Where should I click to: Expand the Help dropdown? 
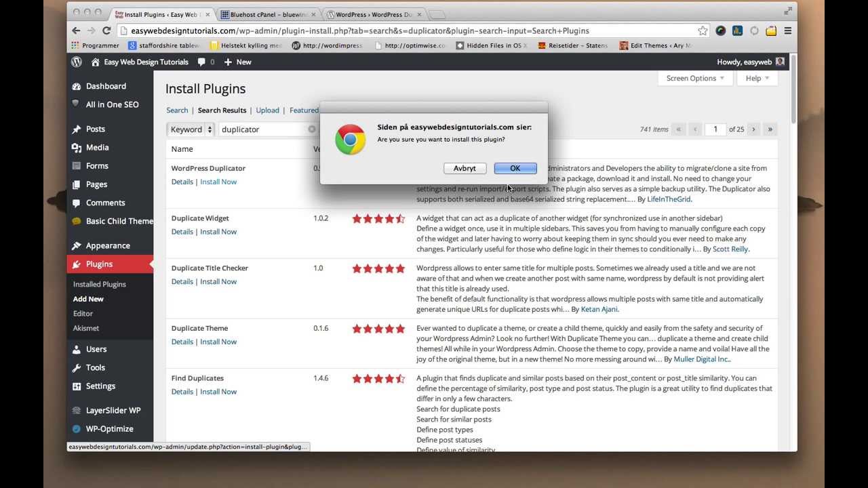point(757,78)
